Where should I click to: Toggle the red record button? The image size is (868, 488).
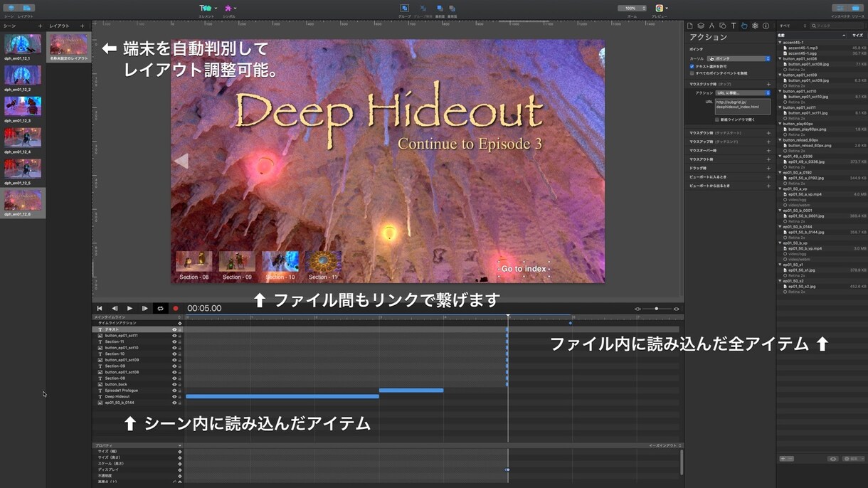pos(175,308)
